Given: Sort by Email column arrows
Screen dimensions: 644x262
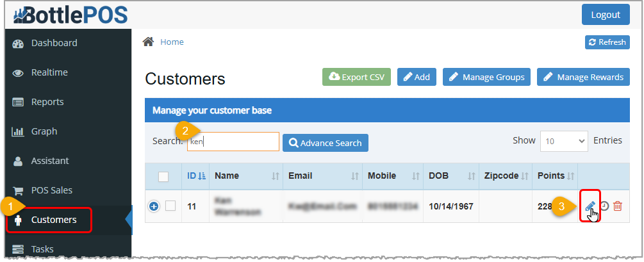Looking at the screenshot, I should pos(355,176).
